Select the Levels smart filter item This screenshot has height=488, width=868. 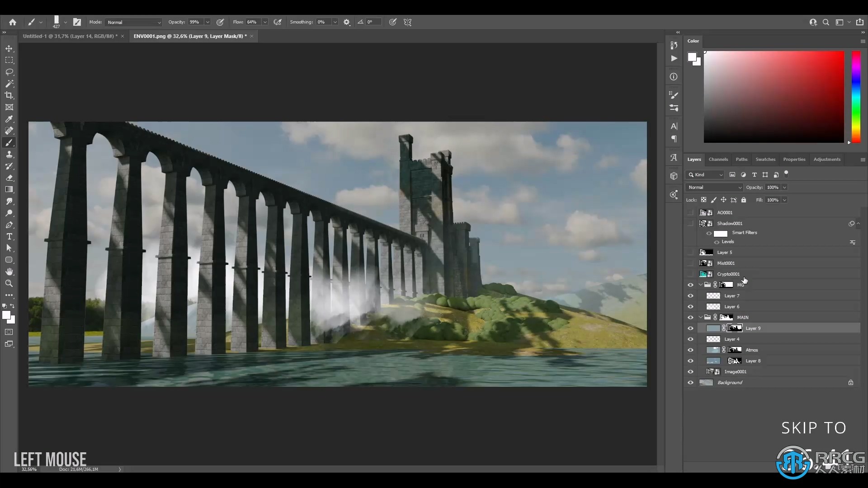[x=728, y=242]
